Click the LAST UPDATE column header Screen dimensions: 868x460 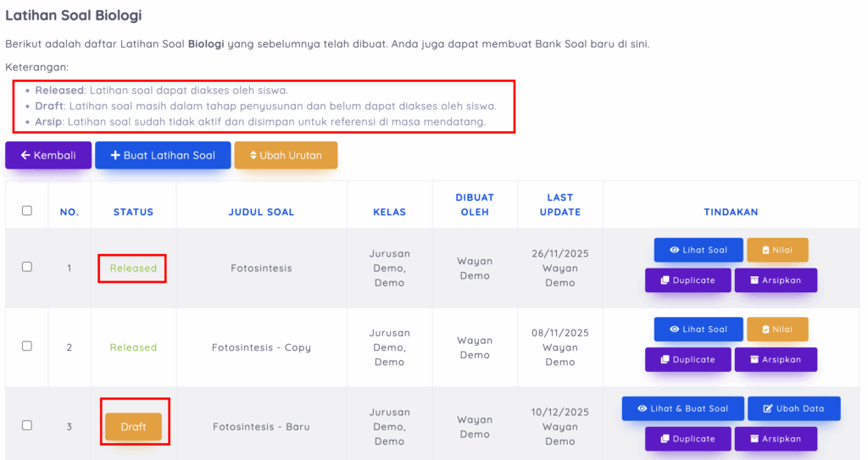click(x=560, y=205)
